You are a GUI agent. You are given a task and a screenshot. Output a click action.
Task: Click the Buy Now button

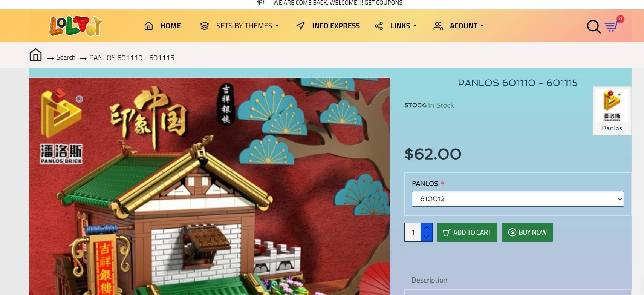click(x=528, y=232)
